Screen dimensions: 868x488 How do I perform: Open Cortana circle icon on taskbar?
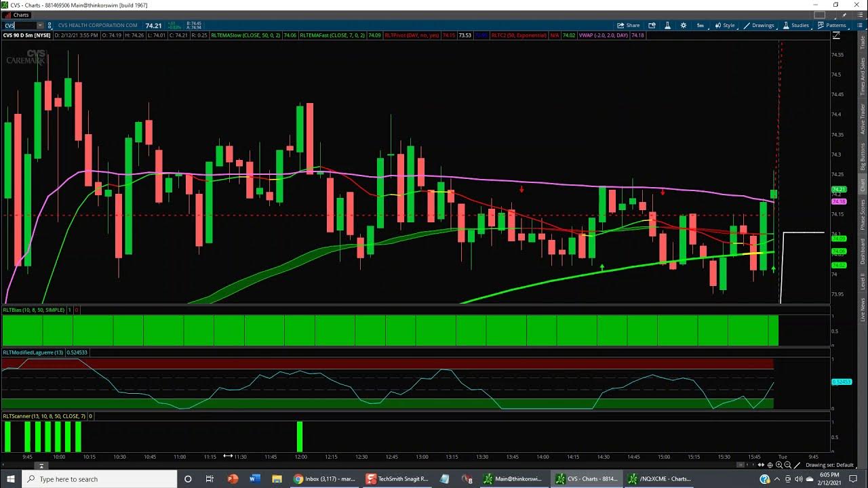pyautogui.click(x=188, y=479)
